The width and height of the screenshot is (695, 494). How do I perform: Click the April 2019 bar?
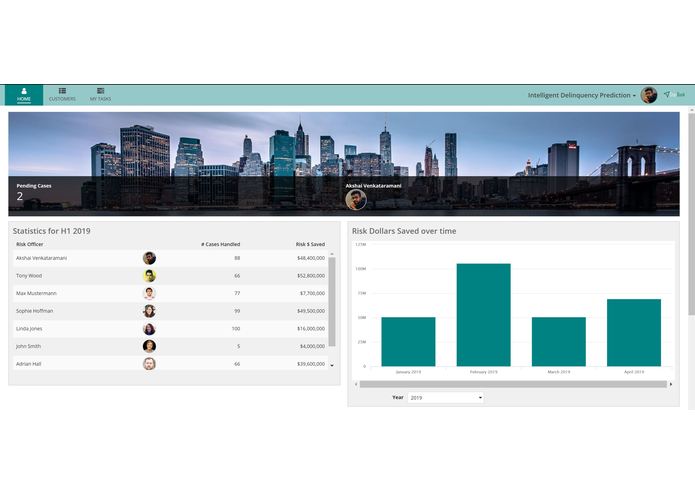[x=634, y=333]
